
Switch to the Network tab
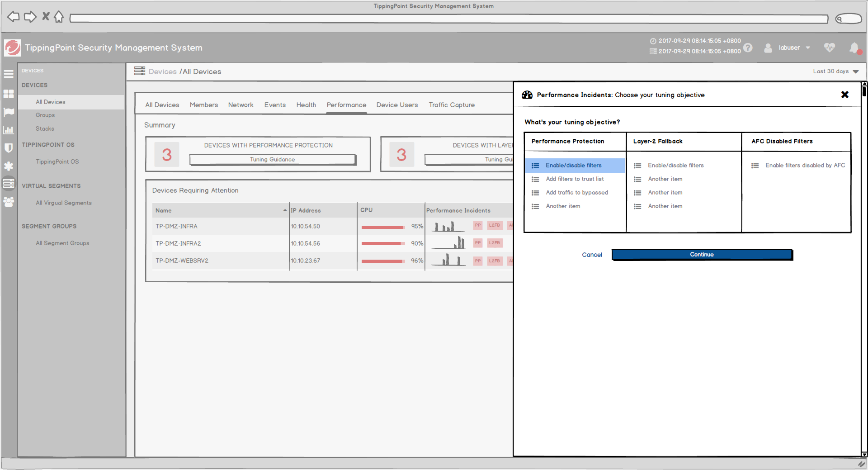[241, 105]
